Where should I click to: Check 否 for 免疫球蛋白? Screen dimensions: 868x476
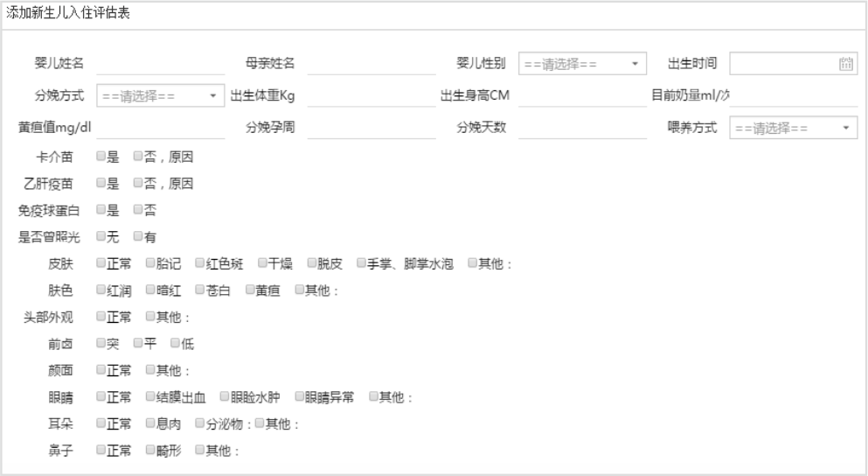tap(138, 210)
